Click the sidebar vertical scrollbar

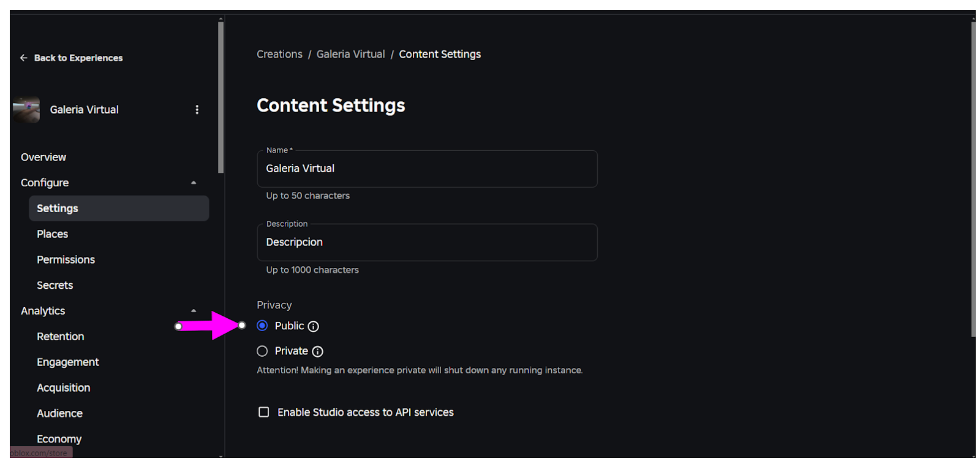[x=221, y=98]
